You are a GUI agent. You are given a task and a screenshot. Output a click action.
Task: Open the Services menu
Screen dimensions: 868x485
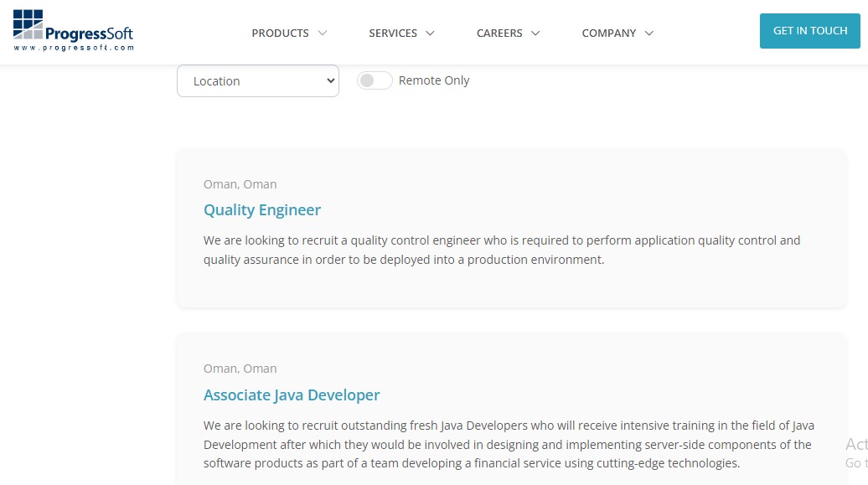393,34
